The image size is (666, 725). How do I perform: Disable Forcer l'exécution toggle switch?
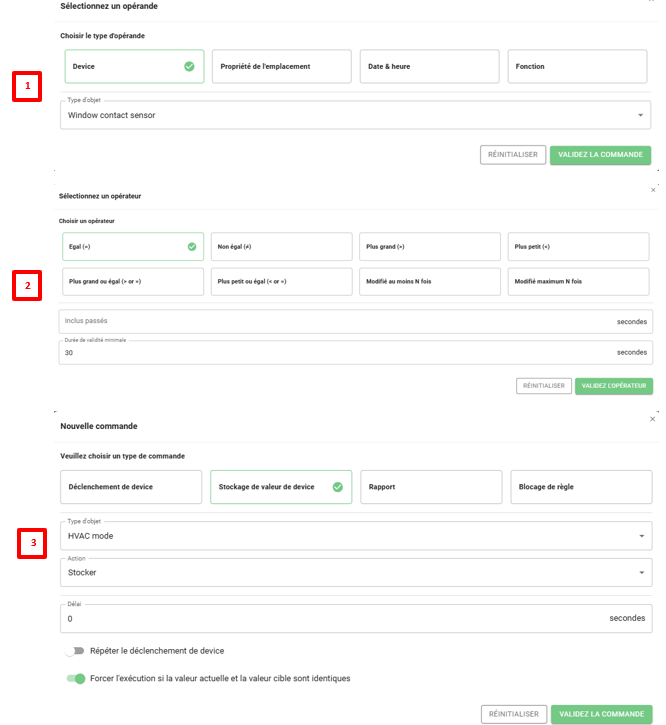click(75, 678)
